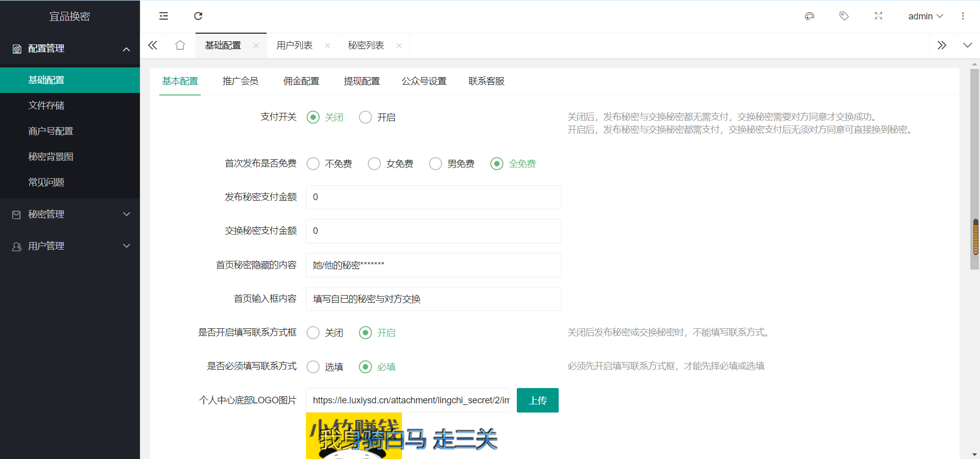Switch to the 佣金配置 tab

301,81
